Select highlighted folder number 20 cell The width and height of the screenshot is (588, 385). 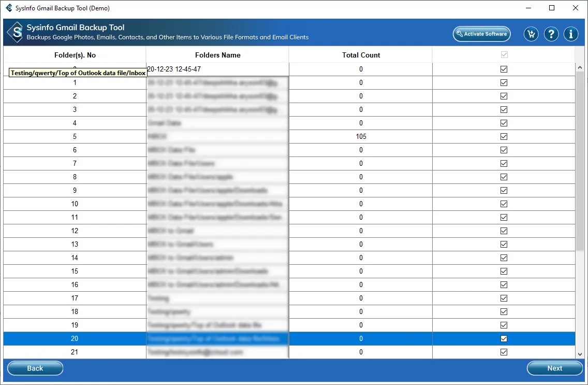click(75, 338)
